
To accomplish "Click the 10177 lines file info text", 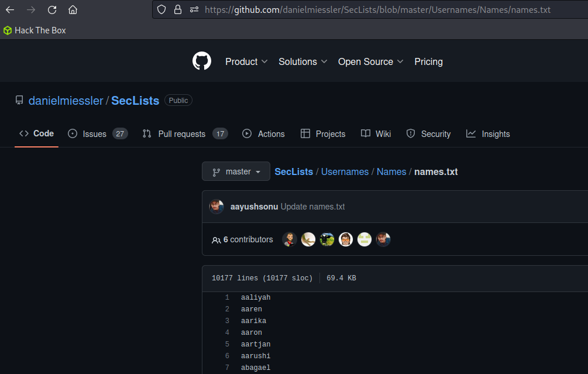I will (262, 278).
